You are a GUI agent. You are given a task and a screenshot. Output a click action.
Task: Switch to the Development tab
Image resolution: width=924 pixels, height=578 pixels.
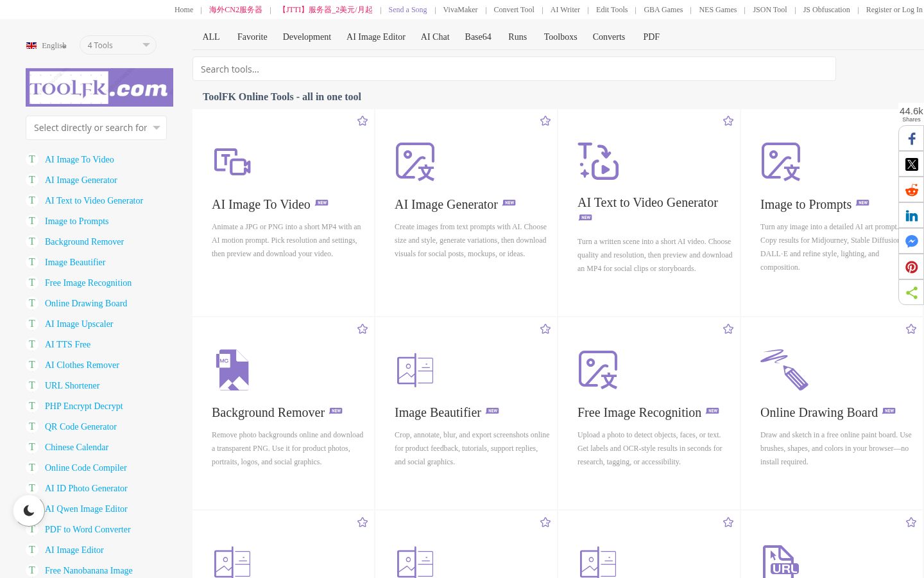click(307, 37)
